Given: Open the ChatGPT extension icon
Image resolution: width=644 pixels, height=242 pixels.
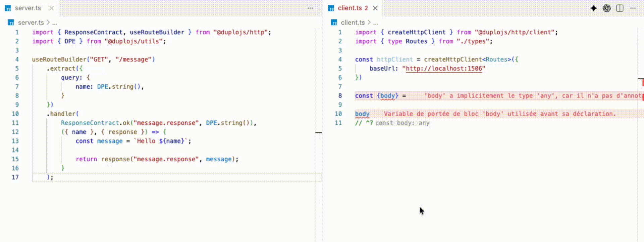Looking at the screenshot, I should 606,8.
